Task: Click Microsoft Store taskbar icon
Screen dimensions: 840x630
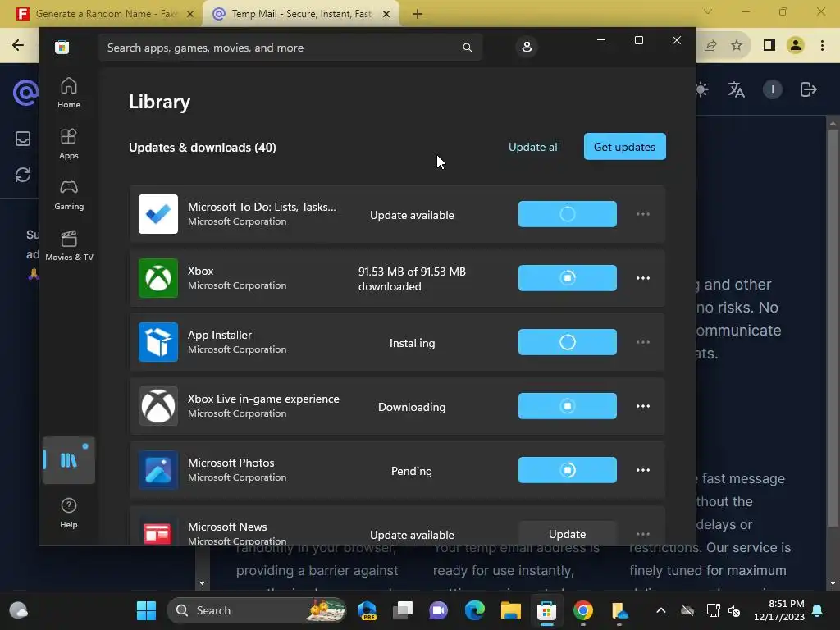Action: [x=546, y=610]
